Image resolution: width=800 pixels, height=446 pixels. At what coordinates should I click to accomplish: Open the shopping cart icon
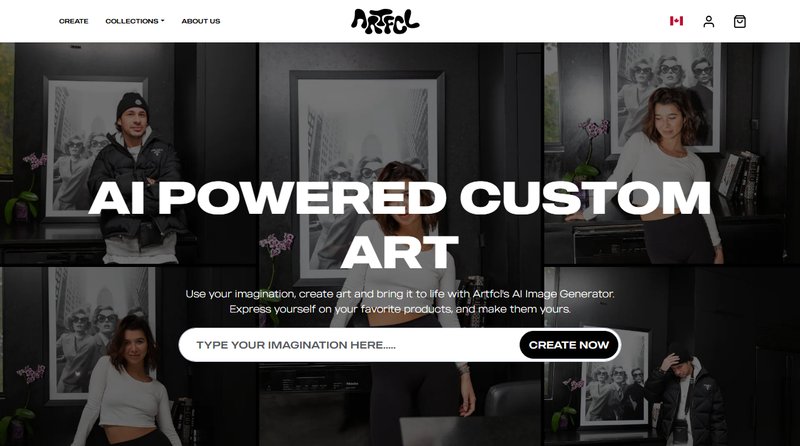[739, 21]
